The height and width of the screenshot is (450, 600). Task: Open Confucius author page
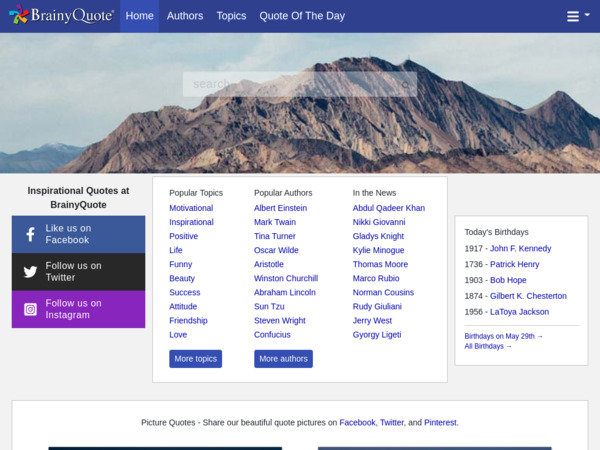(272, 335)
